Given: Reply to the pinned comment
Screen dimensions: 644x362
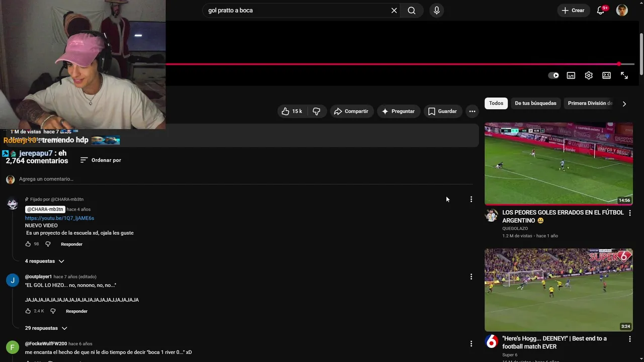Looking at the screenshot, I should click(71, 244).
